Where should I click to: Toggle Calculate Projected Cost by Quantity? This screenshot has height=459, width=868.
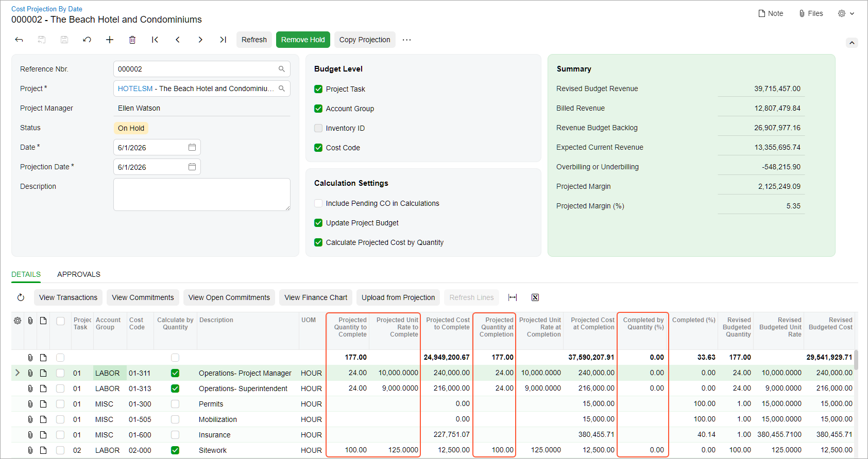[x=318, y=242]
